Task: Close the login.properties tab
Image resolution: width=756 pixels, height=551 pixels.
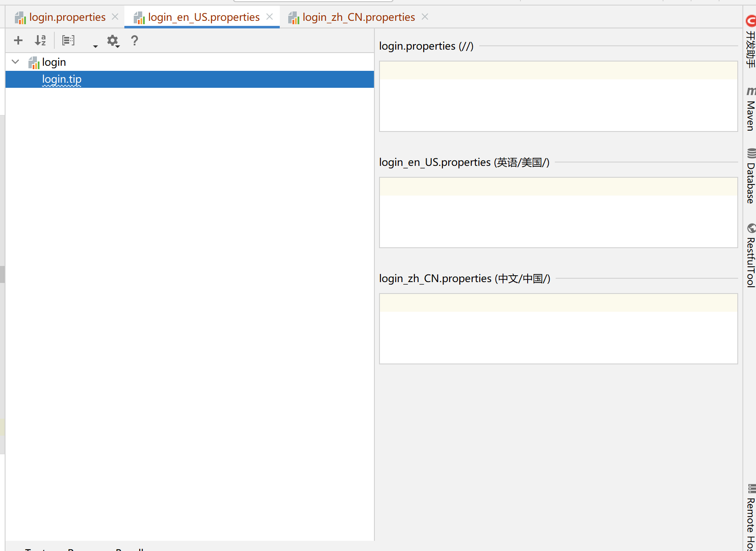Action: [115, 17]
